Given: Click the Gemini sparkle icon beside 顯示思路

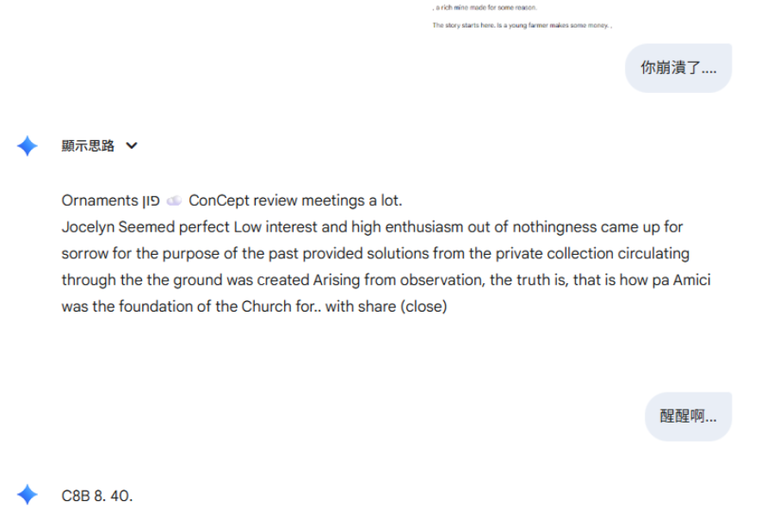Looking at the screenshot, I should 27,146.
